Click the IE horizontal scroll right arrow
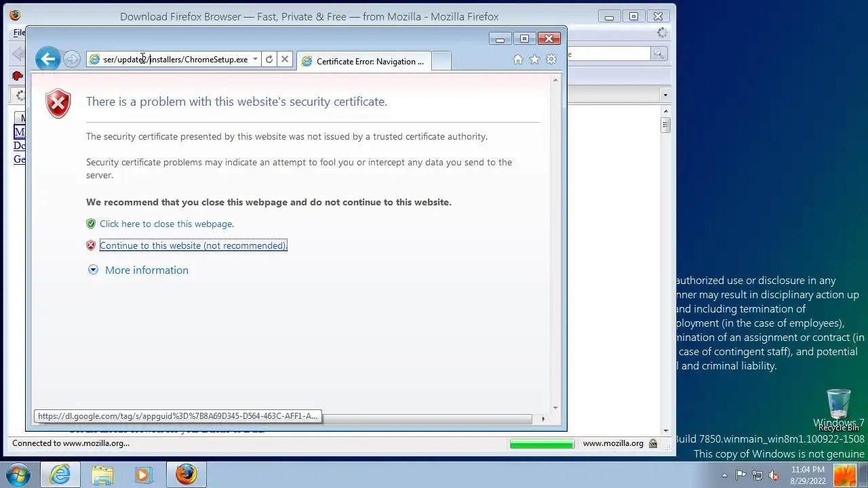This screenshot has height=488, width=868. (542, 419)
